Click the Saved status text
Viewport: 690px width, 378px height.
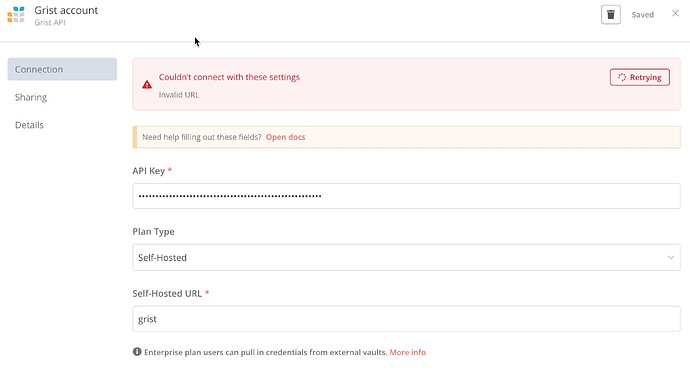point(642,15)
